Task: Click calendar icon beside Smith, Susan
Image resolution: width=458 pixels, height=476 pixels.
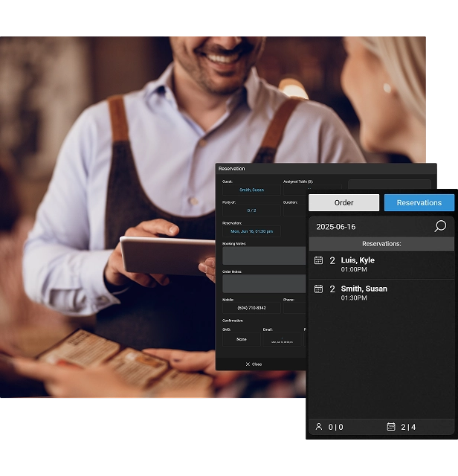Action: 318,289
